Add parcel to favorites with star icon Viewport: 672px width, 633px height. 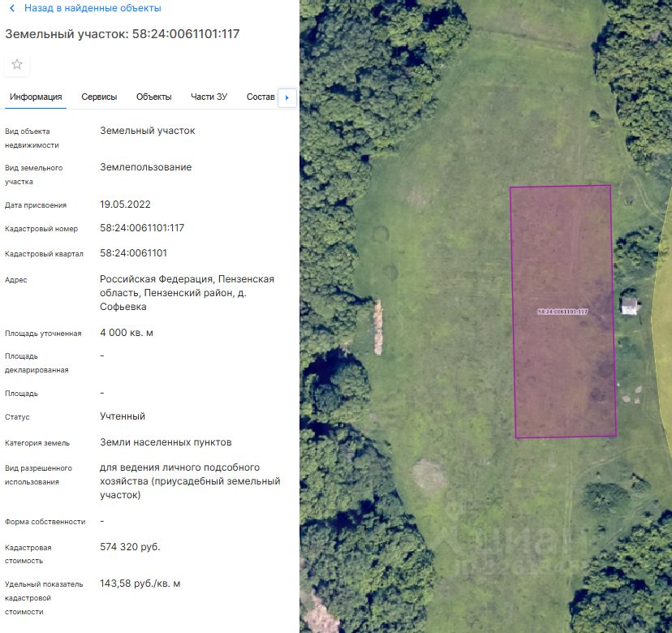point(17,64)
